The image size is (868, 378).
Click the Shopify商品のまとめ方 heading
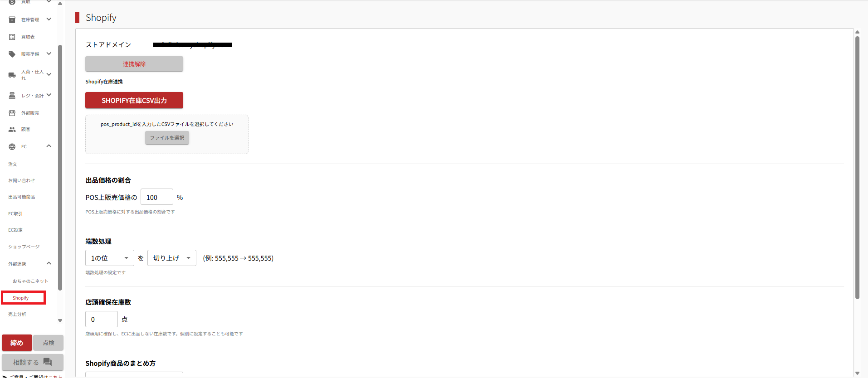click(x=120, y=363)
